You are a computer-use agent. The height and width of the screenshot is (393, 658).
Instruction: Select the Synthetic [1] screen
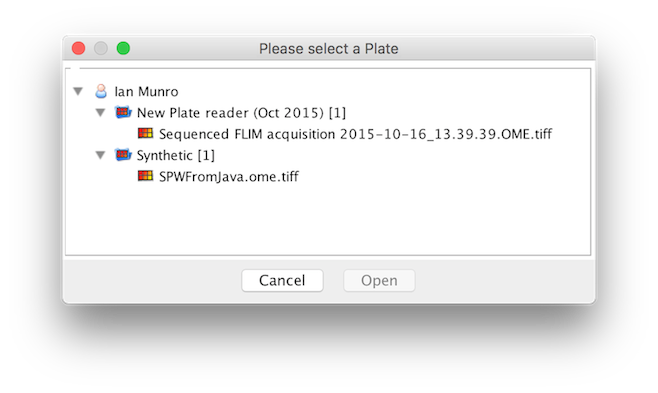(x=175, y=156)
